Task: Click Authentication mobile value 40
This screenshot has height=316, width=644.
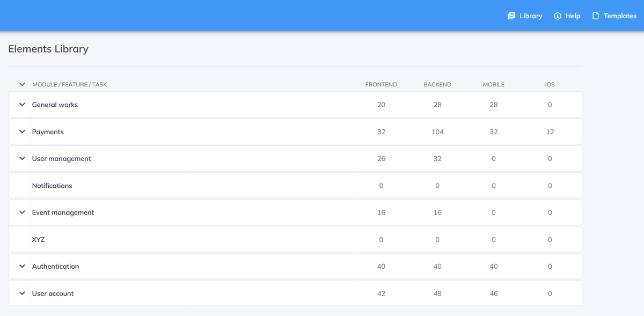Action: point(494,266)
